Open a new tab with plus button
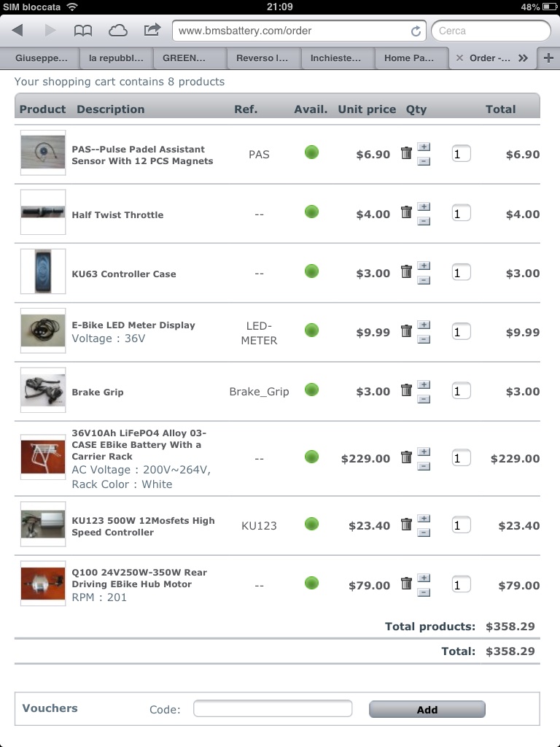Image resolution: width=560 pixels, height=747 pixels. pos(548,58)
